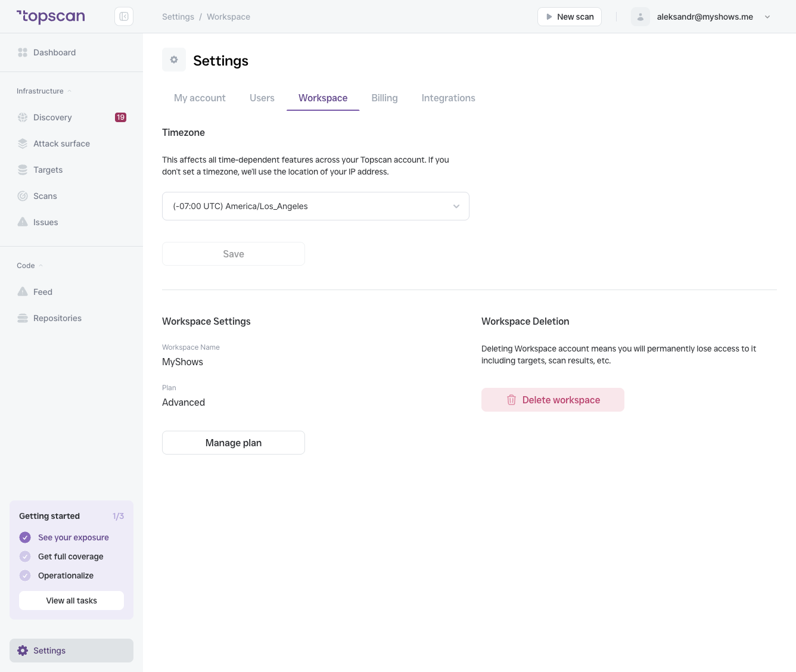
Task: Open Repositories in the sidebar
Action: (71, 318)
